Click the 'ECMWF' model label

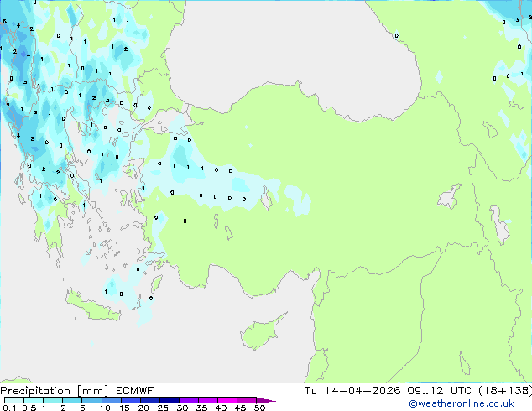135,391
